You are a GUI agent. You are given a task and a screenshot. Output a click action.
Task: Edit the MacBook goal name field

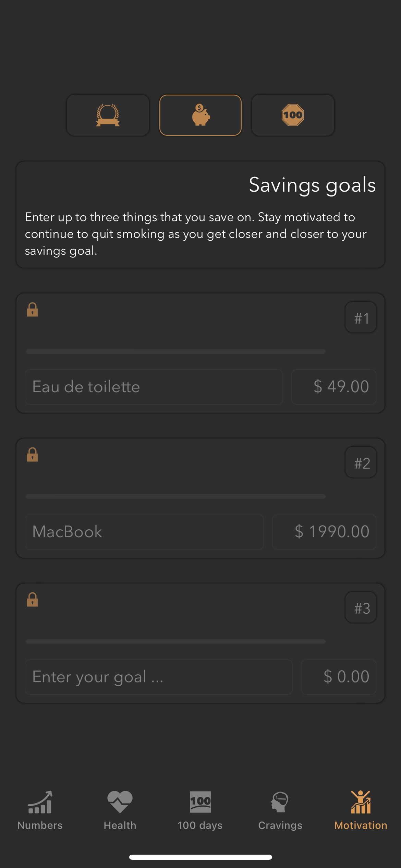click(144, 532)
